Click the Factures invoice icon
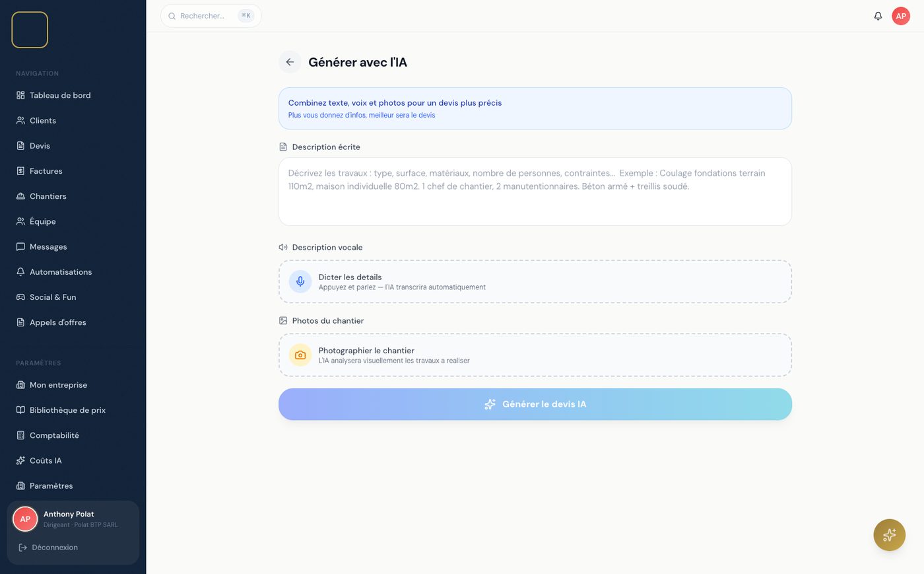924x574 pixels. 20,171
